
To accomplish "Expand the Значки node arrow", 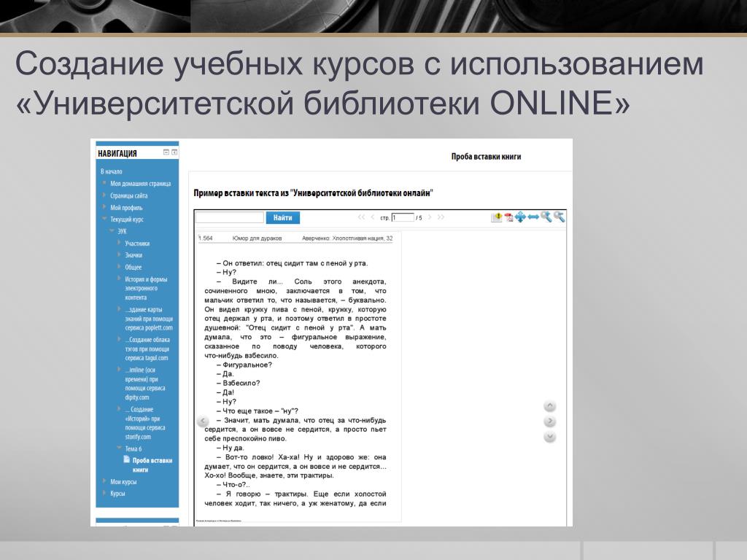I will point(119,254).
